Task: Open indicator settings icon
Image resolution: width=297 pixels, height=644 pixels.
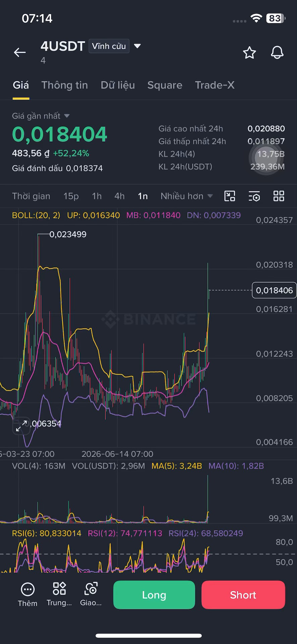Action: click(254, 196)
